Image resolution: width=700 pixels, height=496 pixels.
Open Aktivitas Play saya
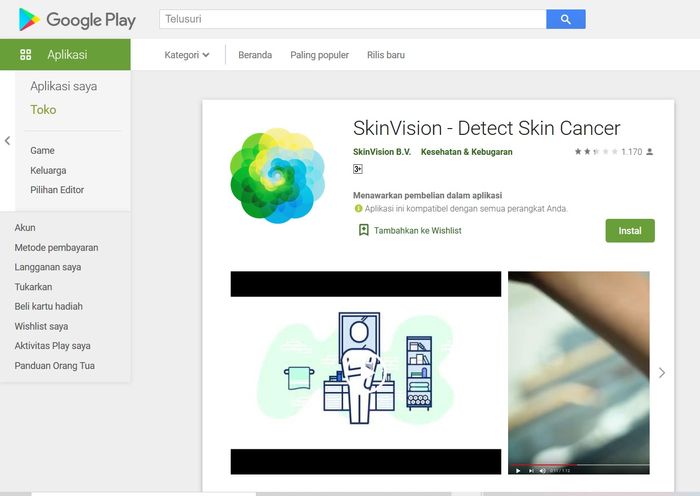click(52, 346)
